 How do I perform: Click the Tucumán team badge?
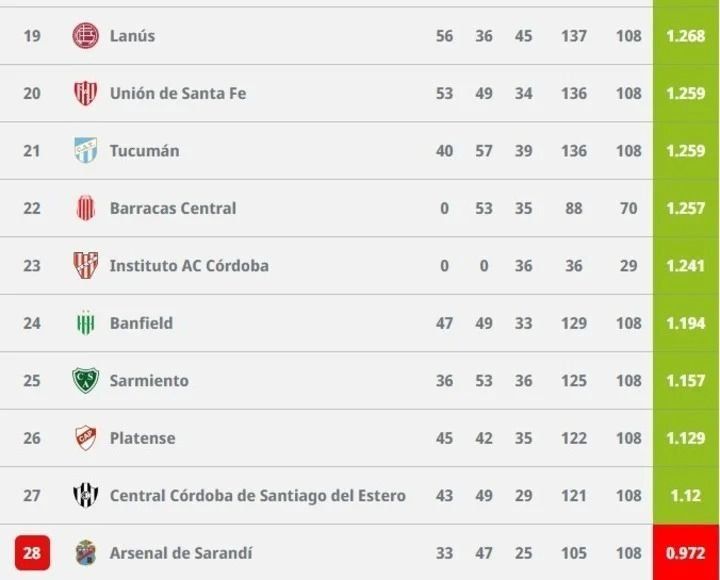[86, 151]
